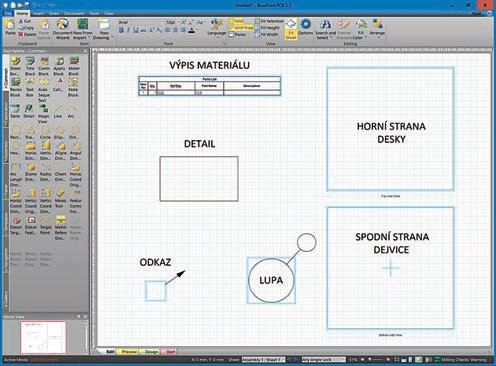
Task: Switch to the Home ribbon tab
Action: pos(22,13)
